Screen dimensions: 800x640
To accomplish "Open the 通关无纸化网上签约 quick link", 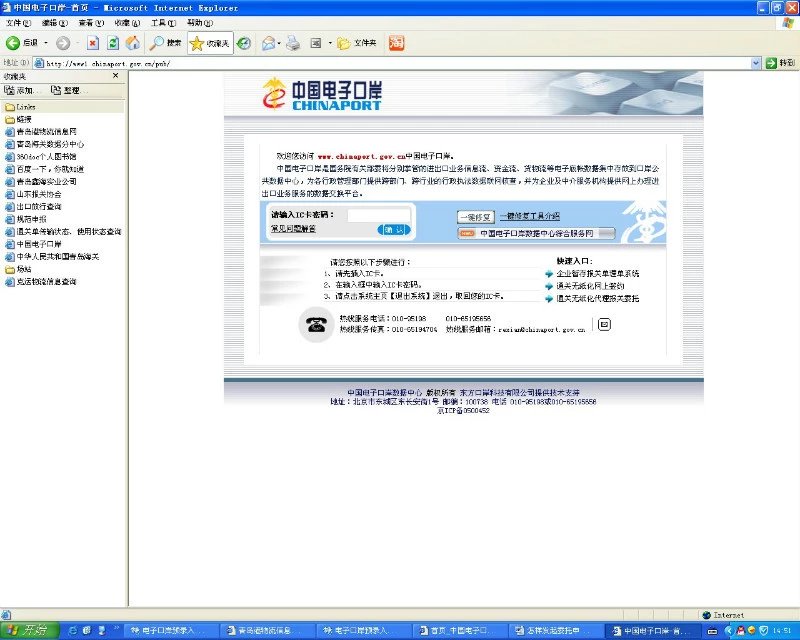I will pos(590,286).
